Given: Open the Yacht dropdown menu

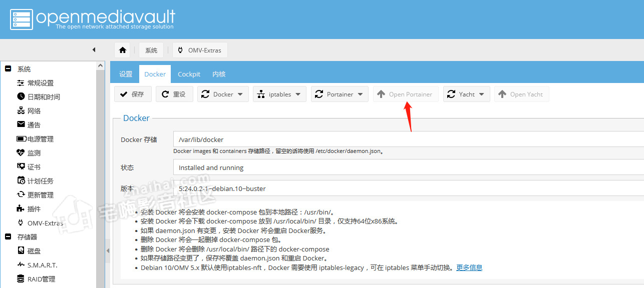Looking at the screenshot, I should 466,94.
